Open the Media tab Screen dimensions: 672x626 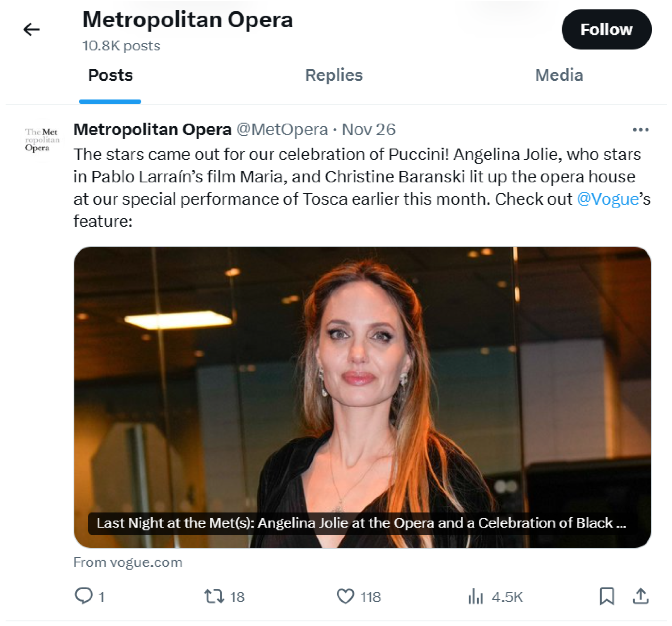[x=559, y=75]
